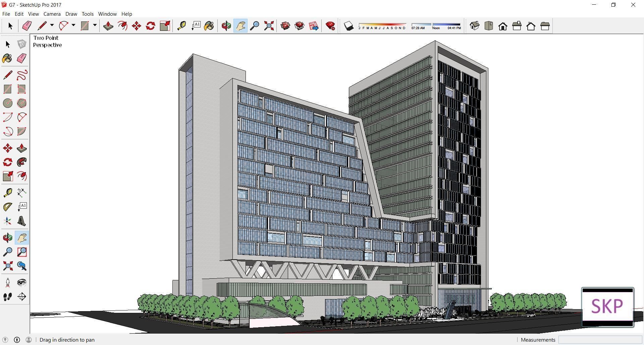
Task: Toggle Show/Hide Shadows button
Action: click(349, 26)
